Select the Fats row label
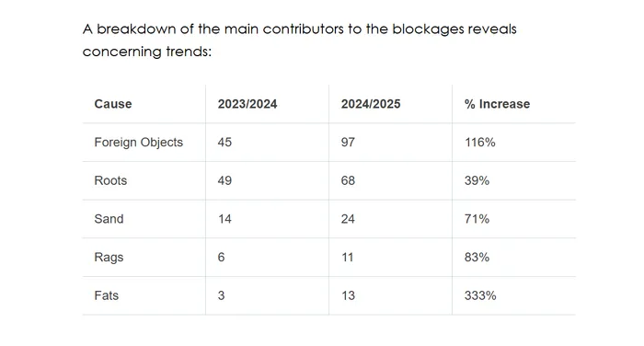 coord(107,295)
